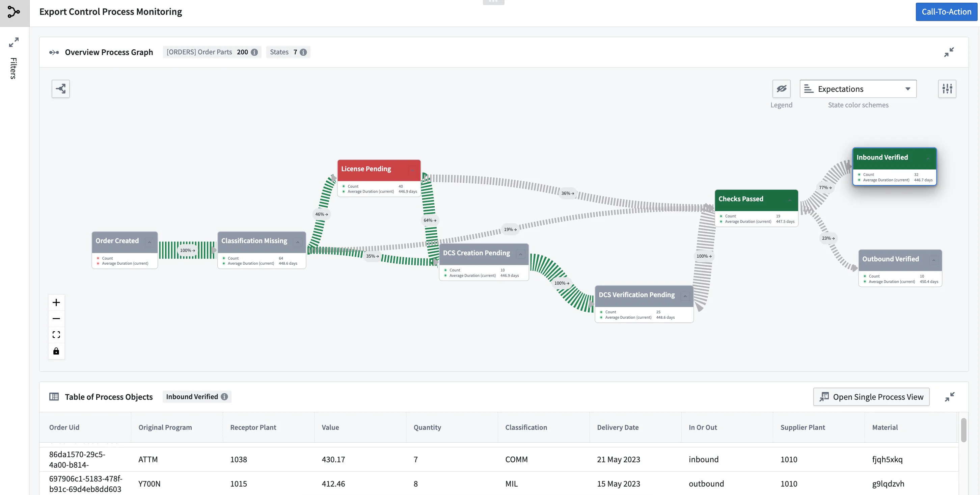Viewport: 980px width, 495px height.
Task: Open the graph settings sliders icon
Action: click(x=947, y=89)
